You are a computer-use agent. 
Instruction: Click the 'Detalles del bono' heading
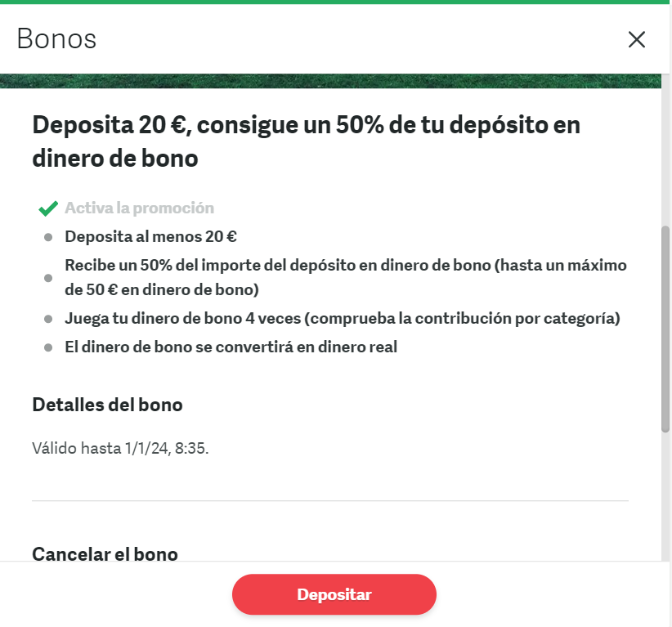click(108, 405)
